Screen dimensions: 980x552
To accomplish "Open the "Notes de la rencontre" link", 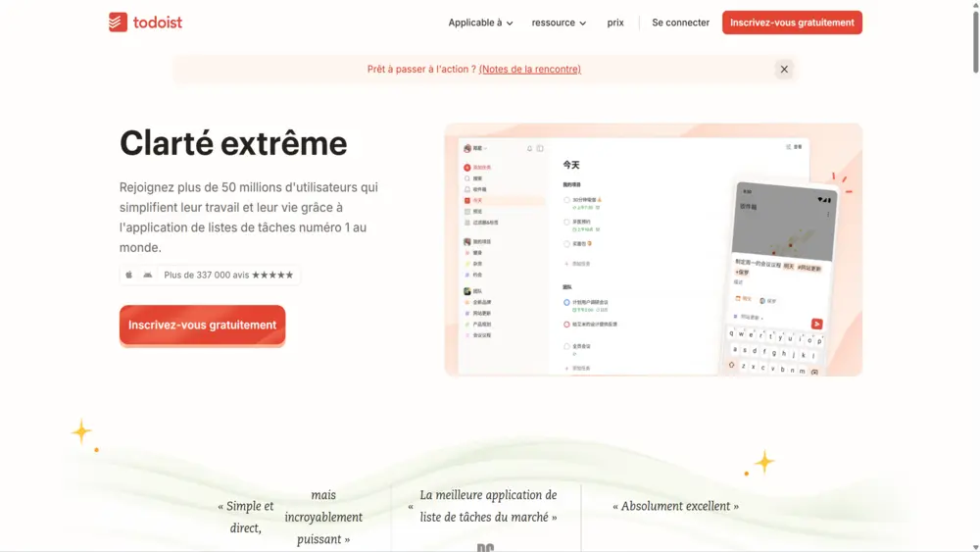I will click(x=529, y=70).
